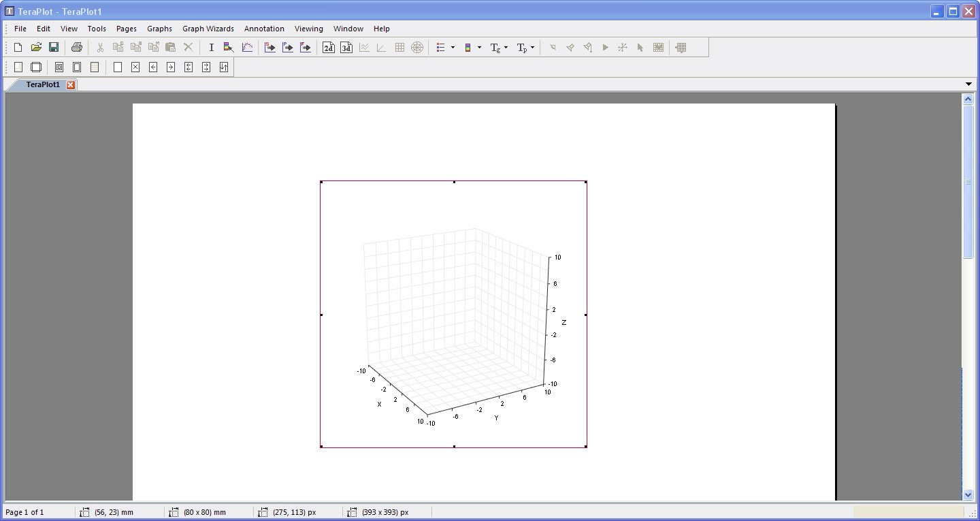Click the (80 x 80) mm status entry
980x521 pixels.
(x=204, y=512)
